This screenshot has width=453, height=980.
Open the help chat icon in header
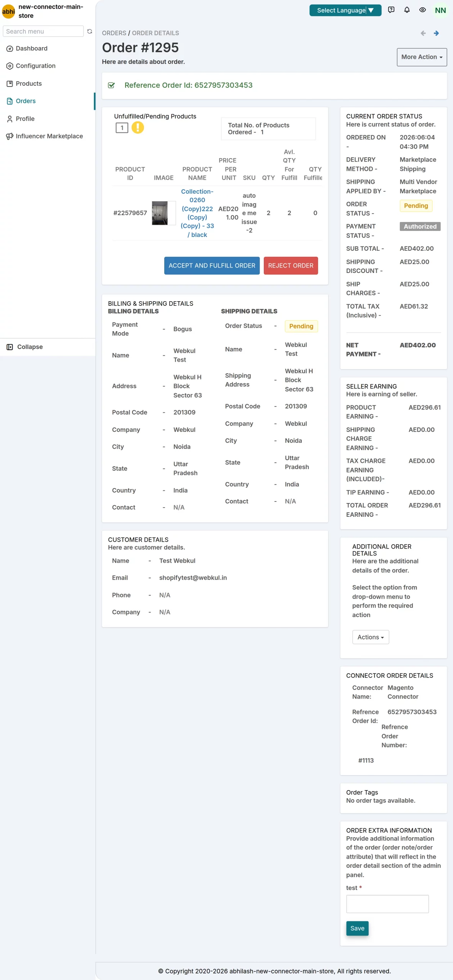pyautogui.click(x=391, y=10)
